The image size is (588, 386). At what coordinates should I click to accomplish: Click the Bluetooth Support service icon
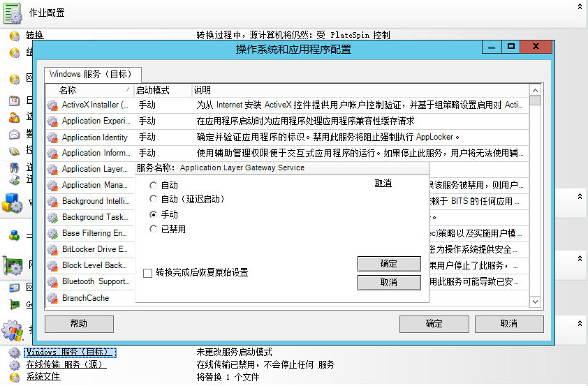(52, 282)
